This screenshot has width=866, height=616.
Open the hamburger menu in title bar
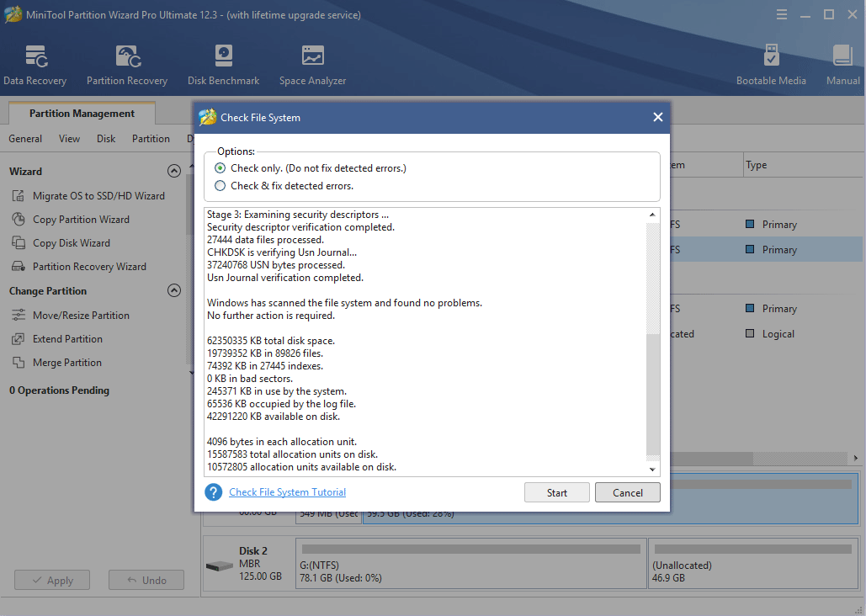(782, 14)
